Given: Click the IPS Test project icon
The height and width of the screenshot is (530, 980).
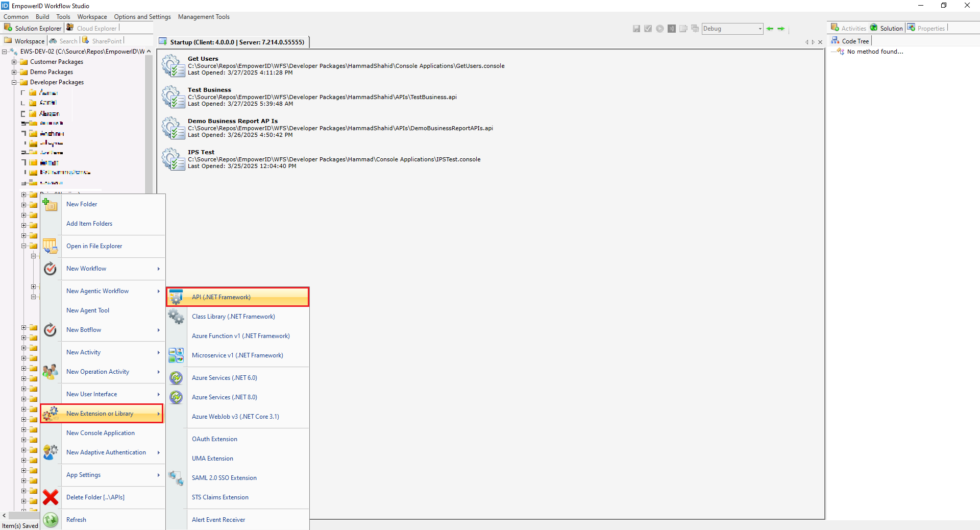Looking at the screenshot, I should coord(173,159).
